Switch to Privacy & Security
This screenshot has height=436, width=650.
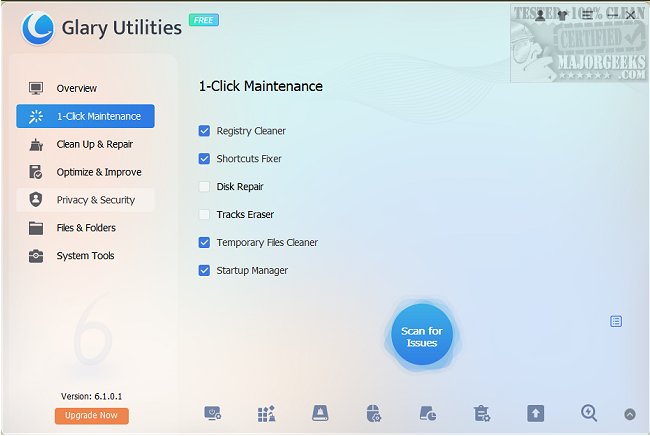[x=85, y=200]
